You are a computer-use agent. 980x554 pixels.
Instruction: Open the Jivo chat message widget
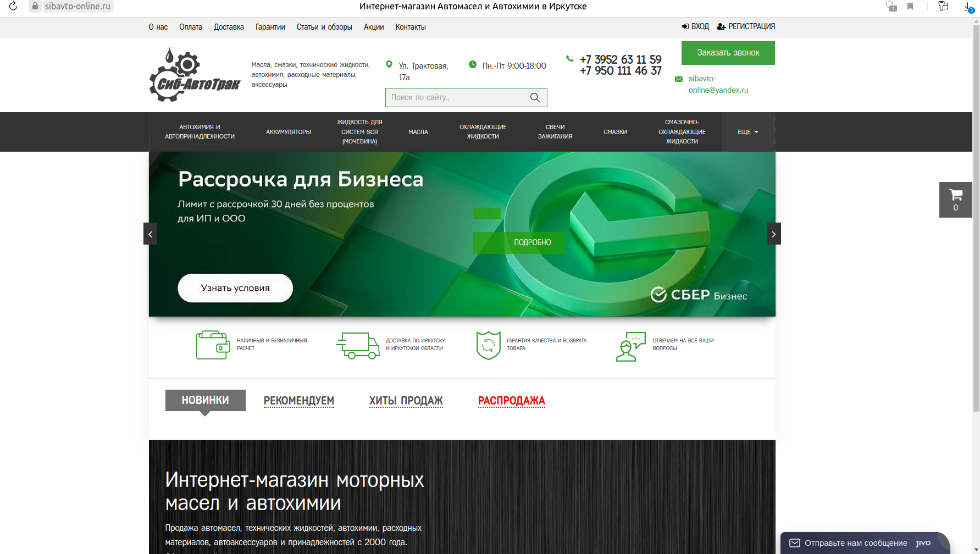tap(865, 543)
